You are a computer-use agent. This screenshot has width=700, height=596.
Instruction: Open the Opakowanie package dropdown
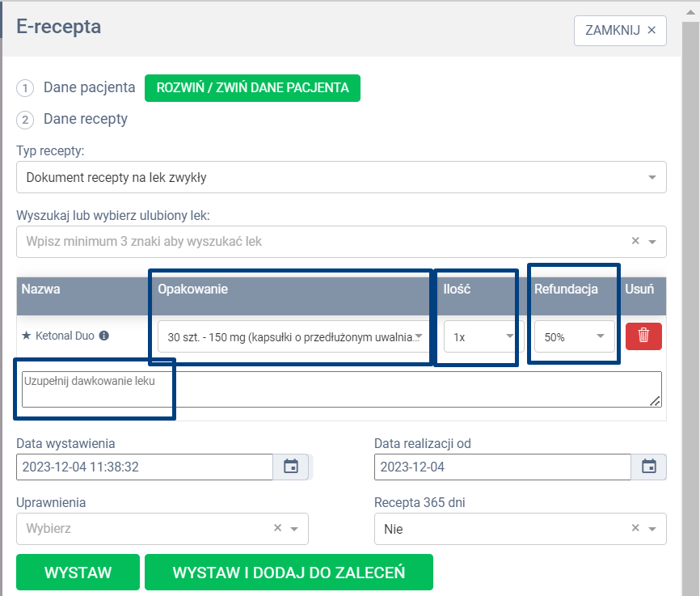[x=291, y=336]
